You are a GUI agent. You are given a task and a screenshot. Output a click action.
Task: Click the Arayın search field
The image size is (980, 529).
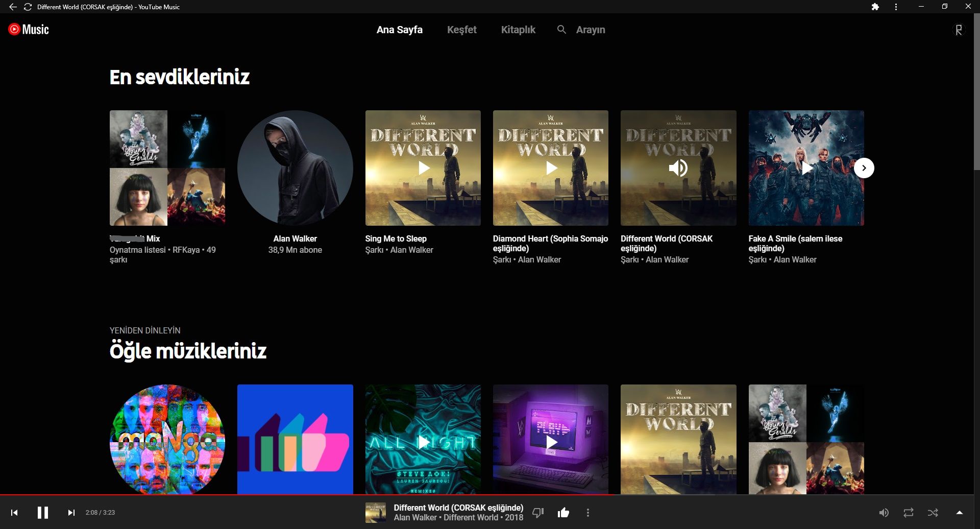591,30
